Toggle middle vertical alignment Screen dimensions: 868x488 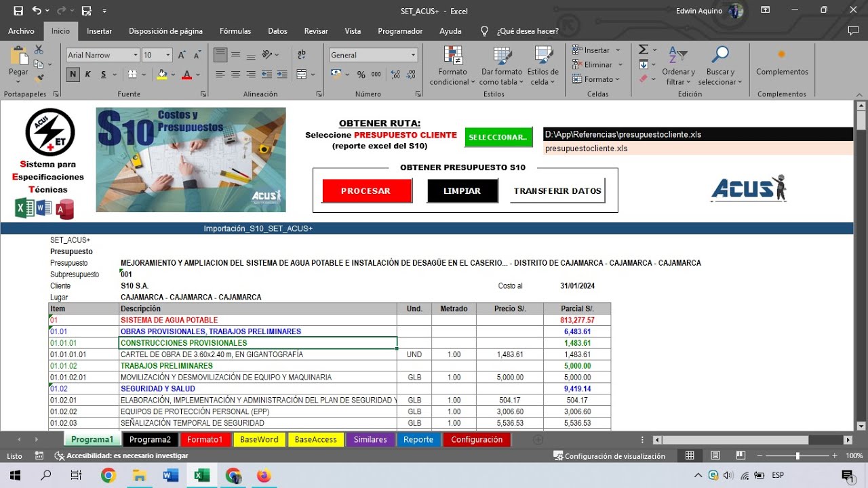point(236,55)
